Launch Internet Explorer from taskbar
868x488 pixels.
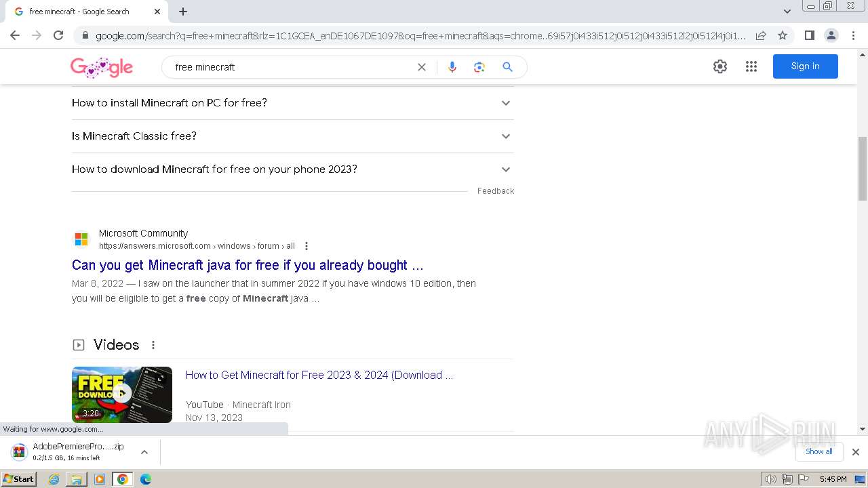pyautogui.click(x=54, y=479)
